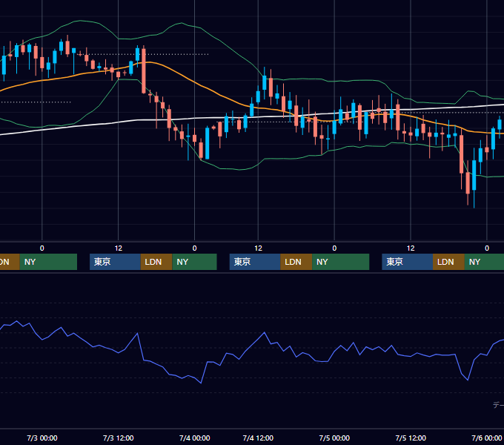Click the 7/4 12:00 time axis label
This screenshot has height=445, width=504.
(258, 438)
